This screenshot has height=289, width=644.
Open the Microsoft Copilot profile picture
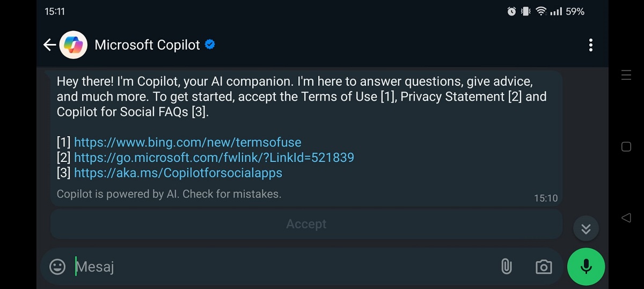74,45
